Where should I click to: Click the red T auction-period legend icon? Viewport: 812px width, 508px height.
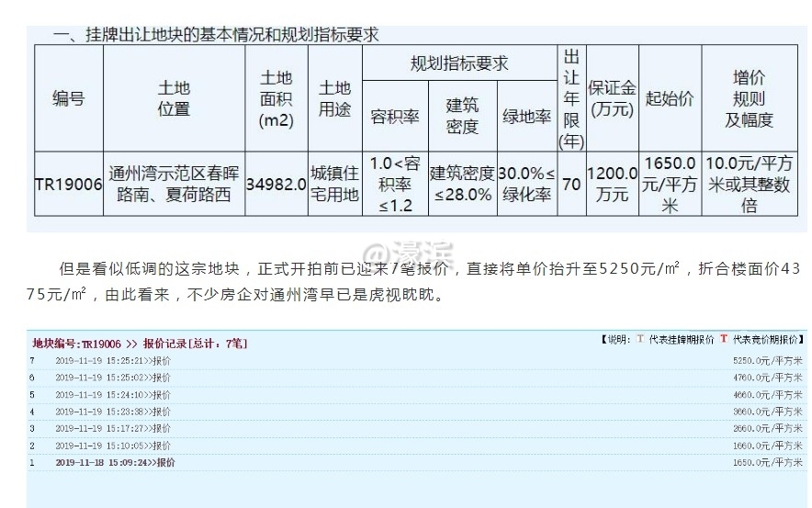tap(723, 340)
